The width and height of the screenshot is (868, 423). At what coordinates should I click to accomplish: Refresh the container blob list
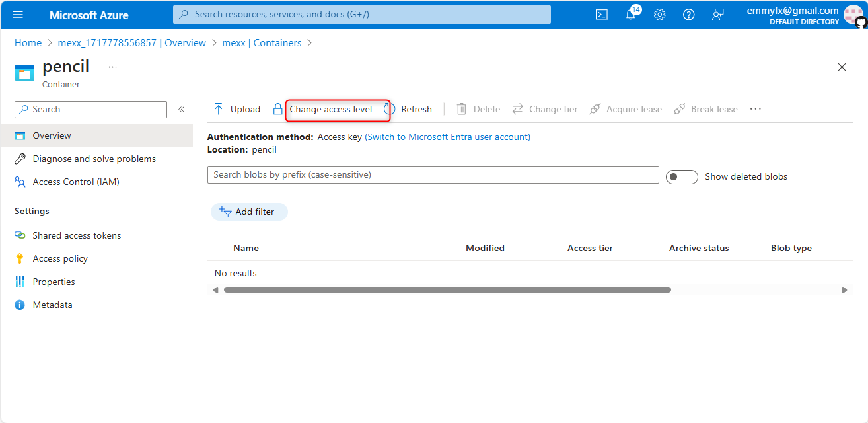click(x=408, y=109)
